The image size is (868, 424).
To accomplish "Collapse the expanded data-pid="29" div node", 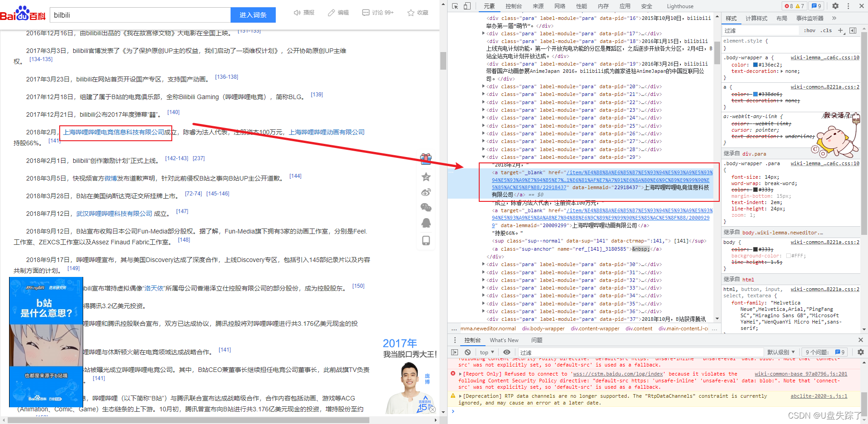I will pos(483,157).
